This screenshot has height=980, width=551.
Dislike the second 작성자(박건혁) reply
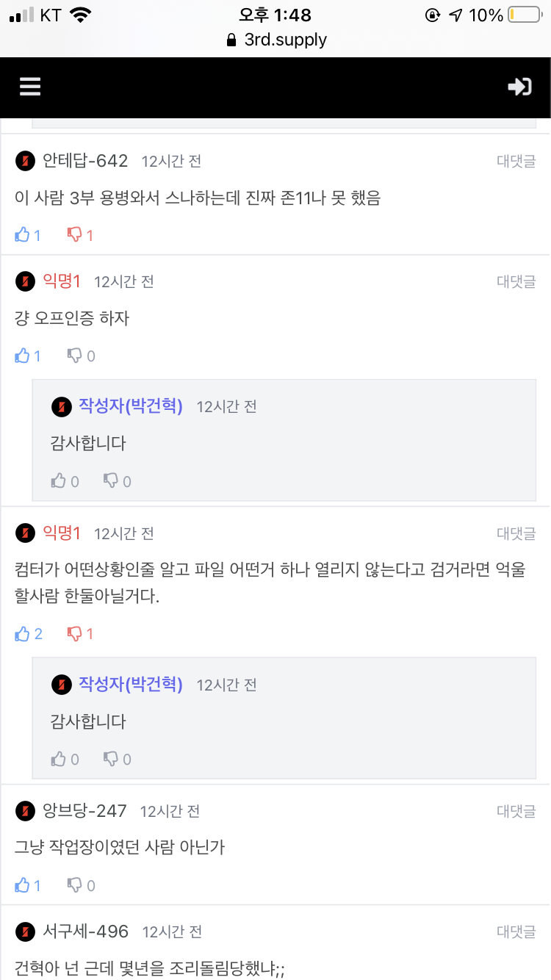tap(112, 759)
